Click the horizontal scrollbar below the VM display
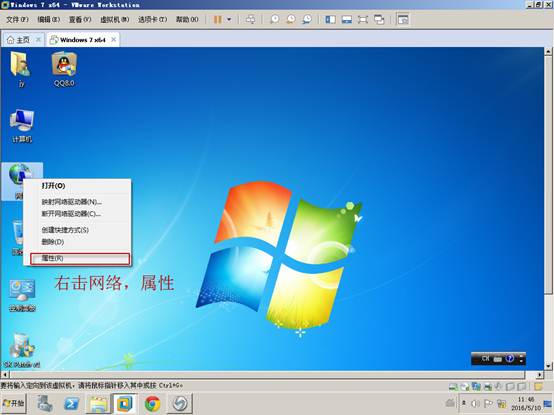 [x=267, y=374]
